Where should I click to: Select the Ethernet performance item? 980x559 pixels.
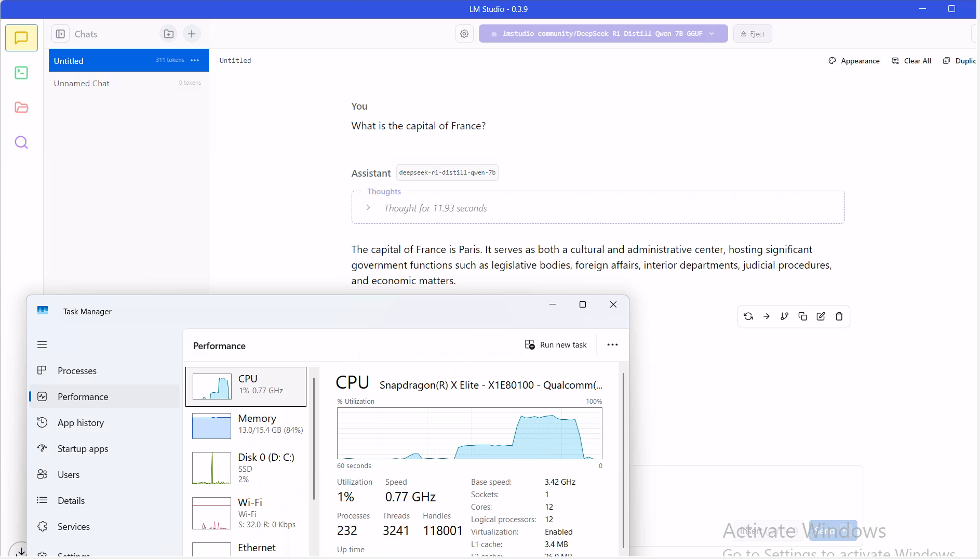pyautogui.click(x=246, y=548)
